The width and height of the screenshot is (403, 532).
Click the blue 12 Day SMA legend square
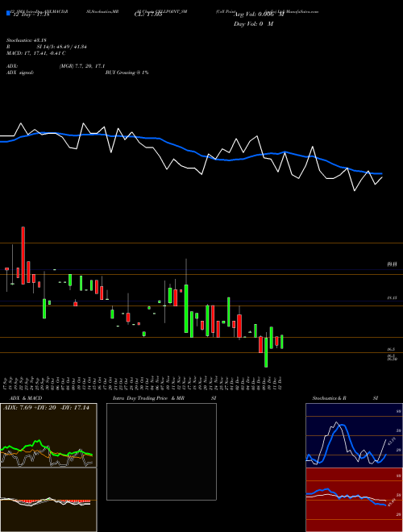point(8,14)
